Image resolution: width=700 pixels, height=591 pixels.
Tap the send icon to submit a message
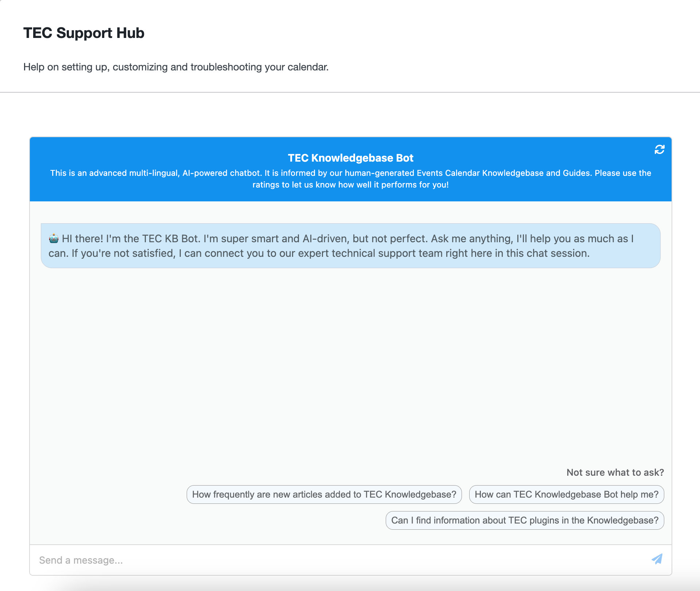(x=657, y=559)
